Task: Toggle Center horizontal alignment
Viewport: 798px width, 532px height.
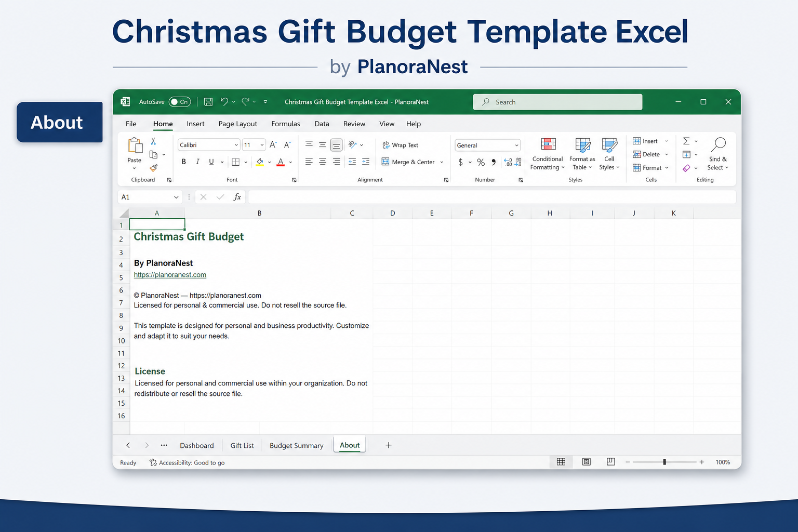Action: 323,162
